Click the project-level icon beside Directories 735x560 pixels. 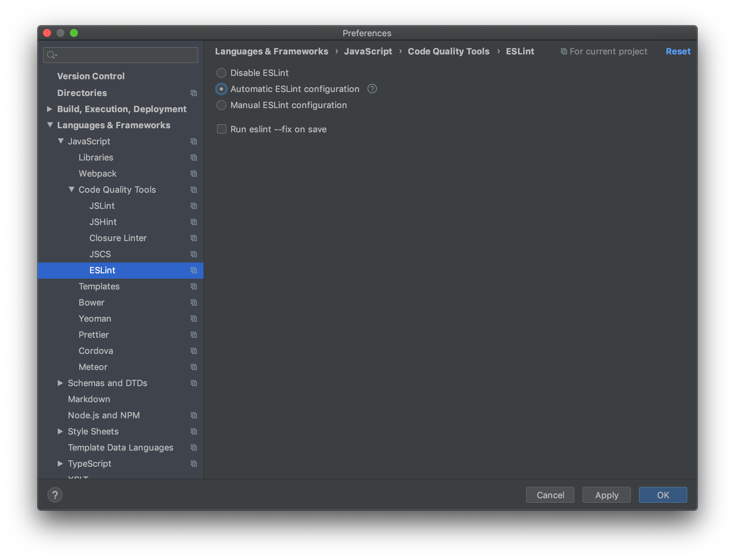pyautogui.click(x=194, y=93)
